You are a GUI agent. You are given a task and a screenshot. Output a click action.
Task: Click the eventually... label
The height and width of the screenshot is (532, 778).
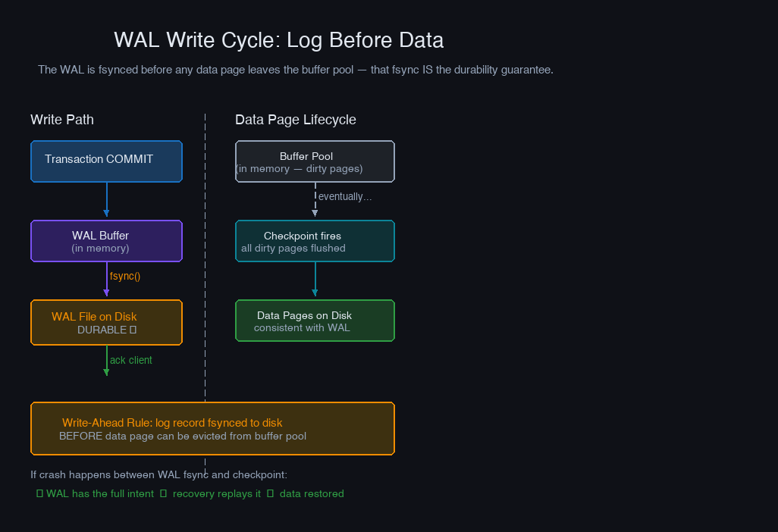pyautogui.click(x=345, y=197)
